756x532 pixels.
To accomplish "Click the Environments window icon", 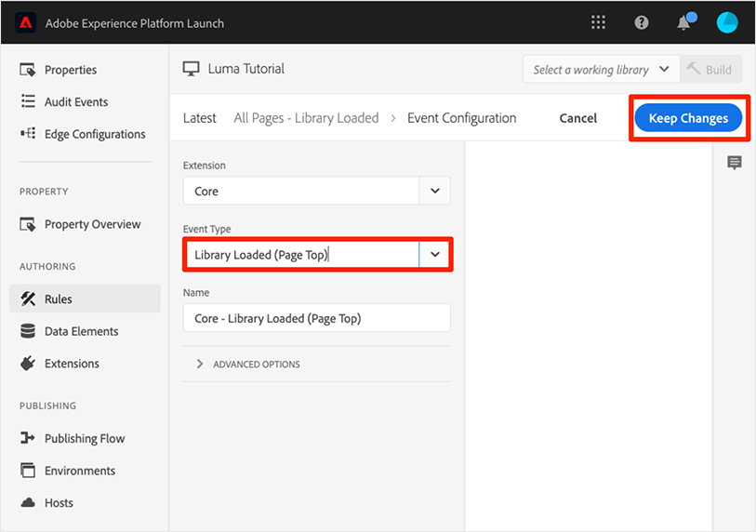I will point(28,470).
